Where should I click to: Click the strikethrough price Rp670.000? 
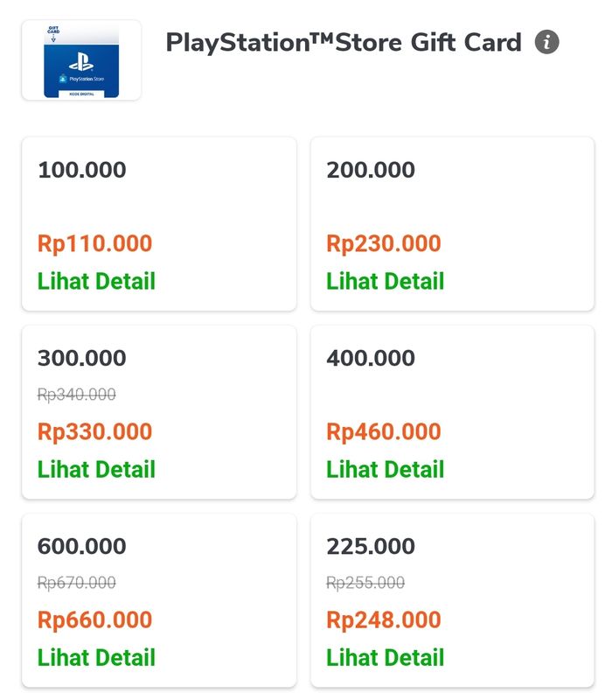click(x=76, y=583)
